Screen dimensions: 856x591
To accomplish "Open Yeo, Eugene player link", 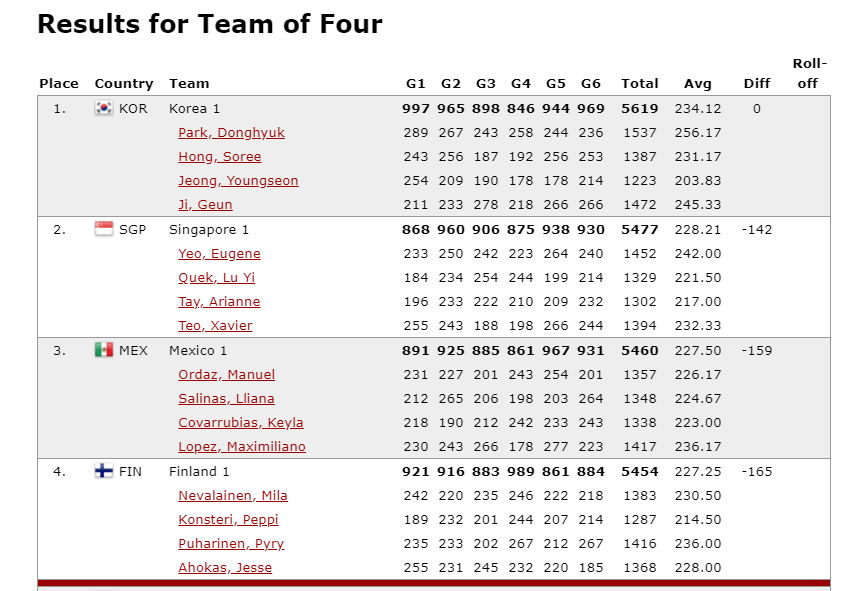I will 219,254.
